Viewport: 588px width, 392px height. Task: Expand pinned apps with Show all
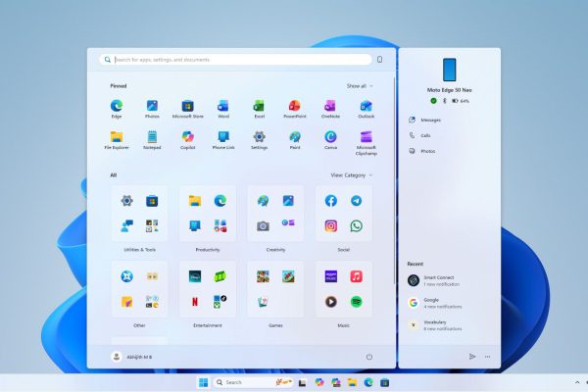(359, 85)
